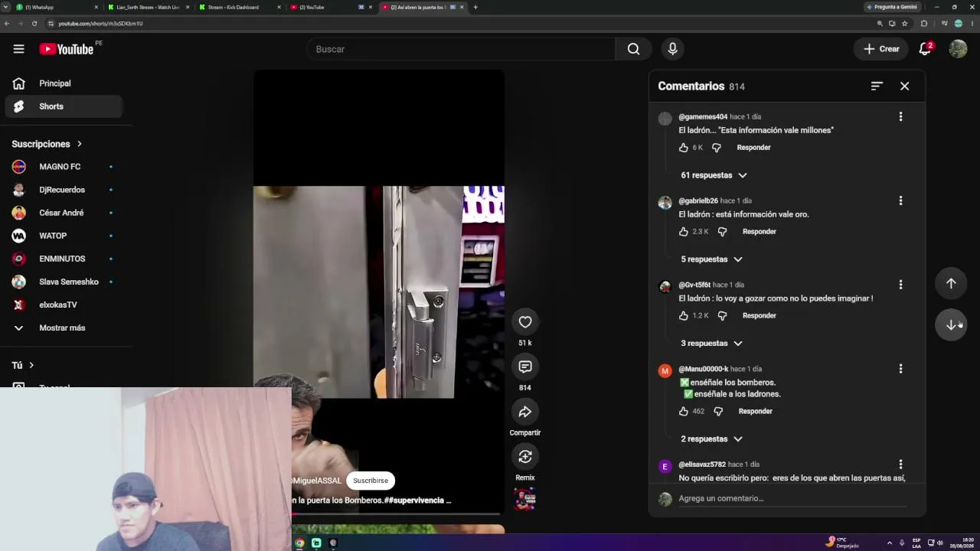Reply to the @Gv-t5f6t comment
980x551 pixels.
[759, 316]
